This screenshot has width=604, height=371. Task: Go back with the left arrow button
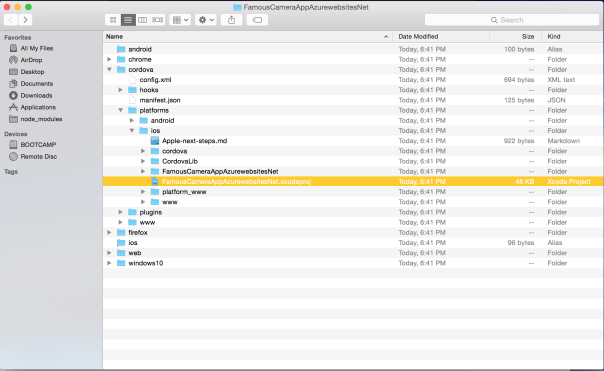11,20
